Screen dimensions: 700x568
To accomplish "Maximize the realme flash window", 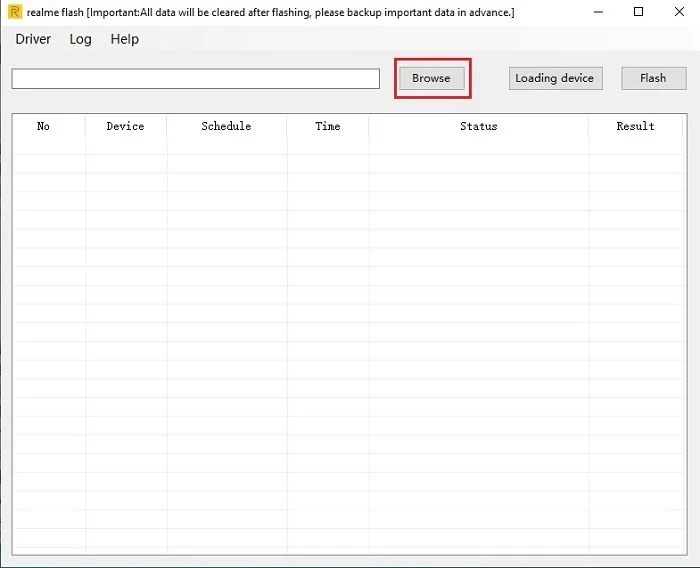I will (x=638, y=12).
